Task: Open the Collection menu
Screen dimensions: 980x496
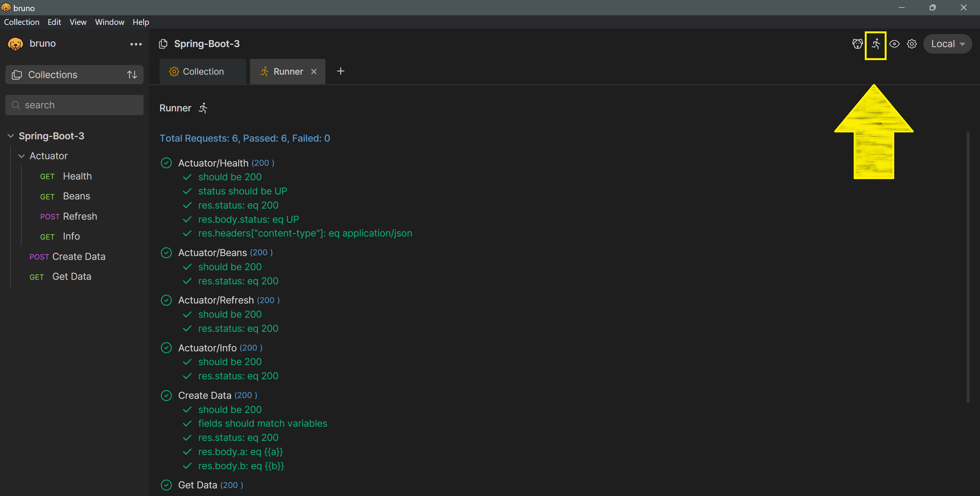Action: pos(22,22)
